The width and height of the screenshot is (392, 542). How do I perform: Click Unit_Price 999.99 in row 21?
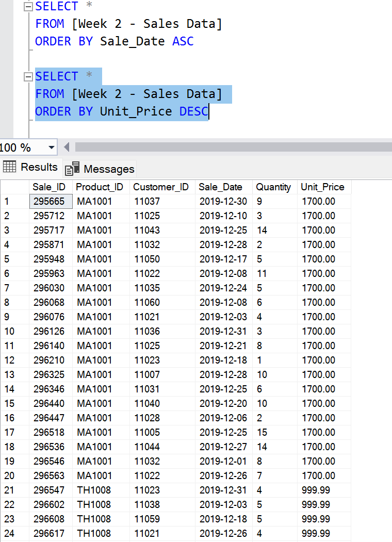click(324, 490)
